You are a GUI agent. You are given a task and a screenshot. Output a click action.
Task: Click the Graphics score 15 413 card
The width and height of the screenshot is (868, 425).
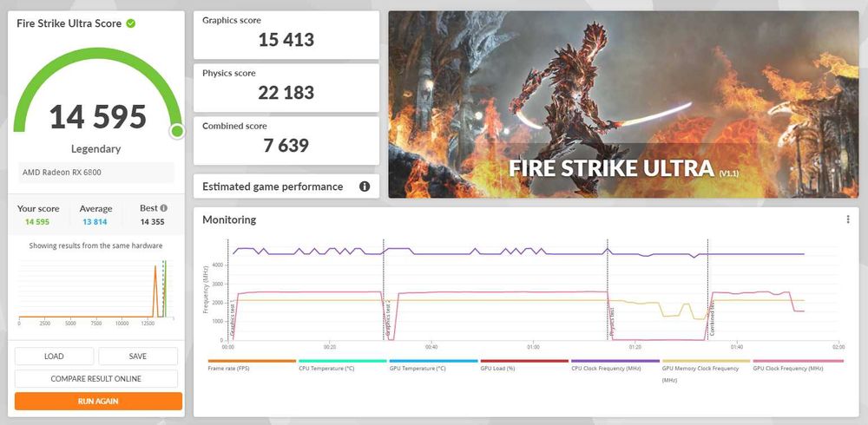286,35
